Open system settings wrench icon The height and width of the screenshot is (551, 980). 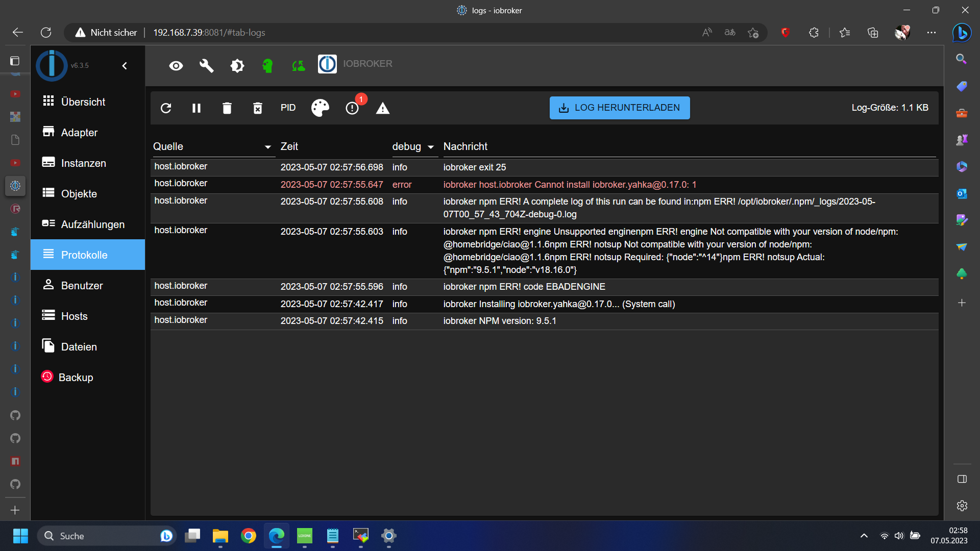coord(207,66)
